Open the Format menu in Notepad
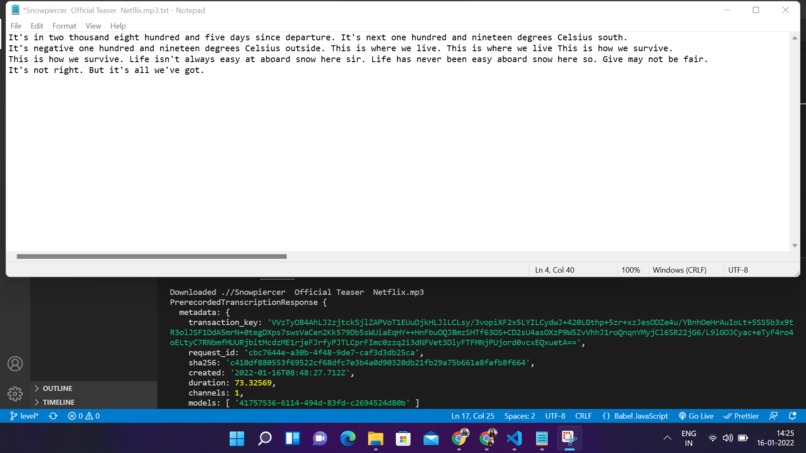The image size is (806, 453). click(x=64, y=26)
